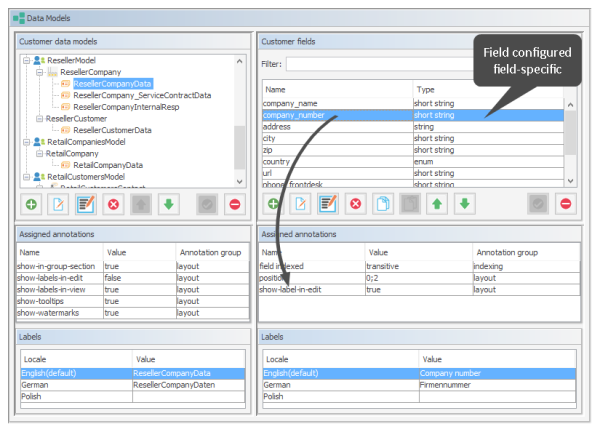Image resolution: width=600 pixels, height=432 pixels.
Task: Select Polish locale in model labels
Action: pyautogui.click(x=133, y=397)
